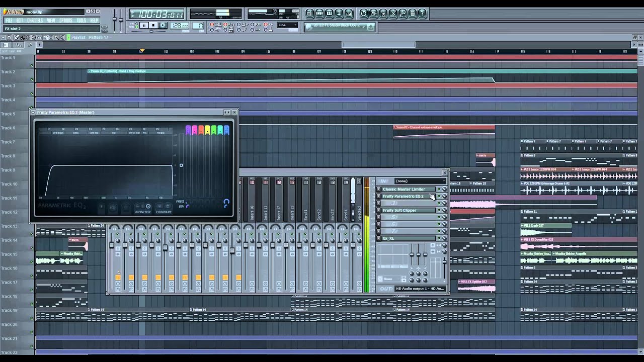Viewport: 644px width, 362px height.
Task: Select the pencil draw tool in playlist
Action: tap(17, 38)
